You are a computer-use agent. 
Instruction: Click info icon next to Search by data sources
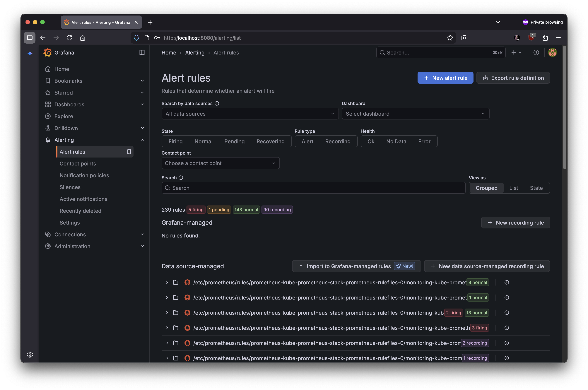pos(217,103)
